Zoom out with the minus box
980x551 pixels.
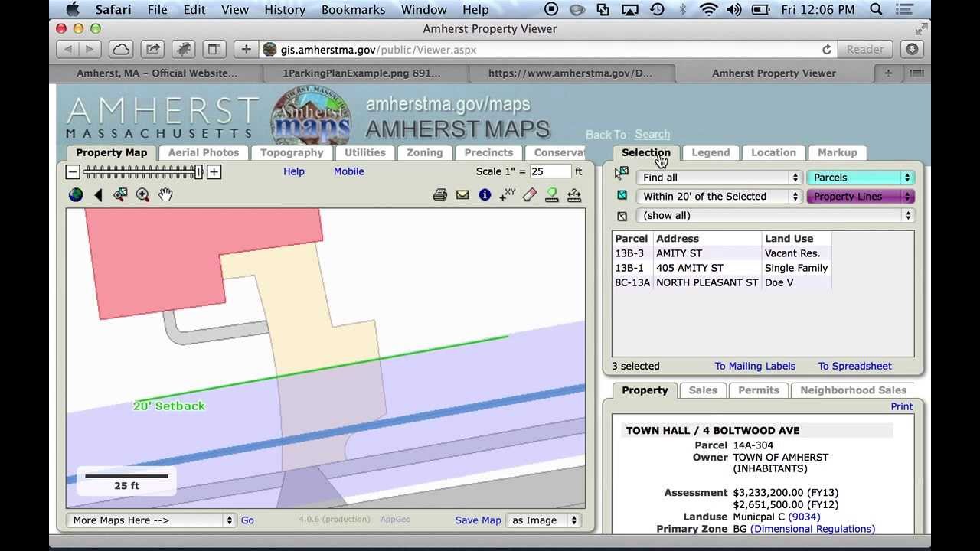click(x=73, y=172)
